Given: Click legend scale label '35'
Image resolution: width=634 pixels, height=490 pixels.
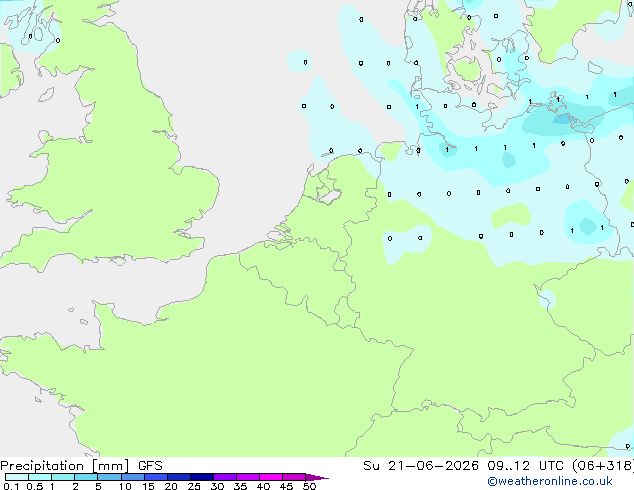Looking at the screenshot, I should 240,486.
